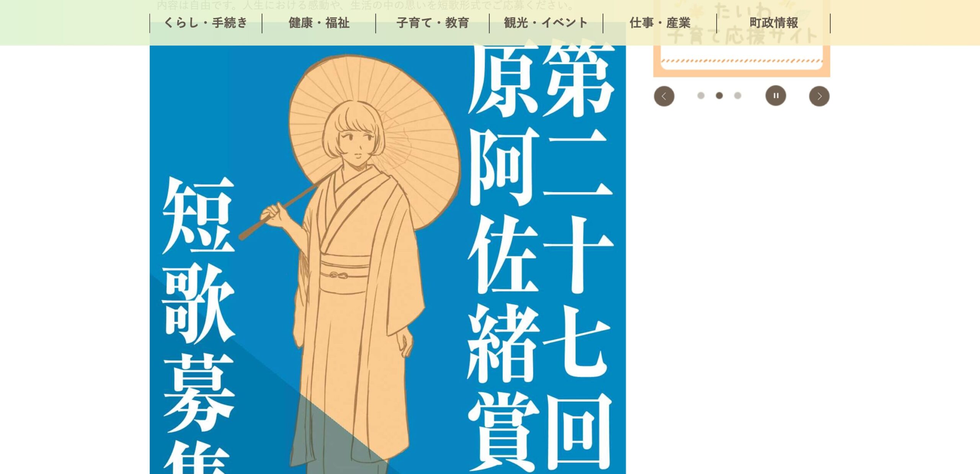
Task: Advance to the next carousel slide
Action: pos(819,96)
